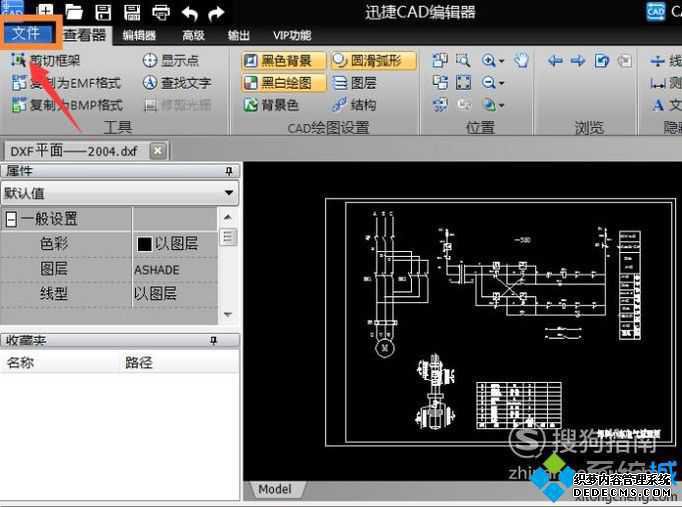Image resolution: width=682 pixels, height=507 pixels.
Task: Click the globe view icon in 位置 group
Action: tap(488, 104)
